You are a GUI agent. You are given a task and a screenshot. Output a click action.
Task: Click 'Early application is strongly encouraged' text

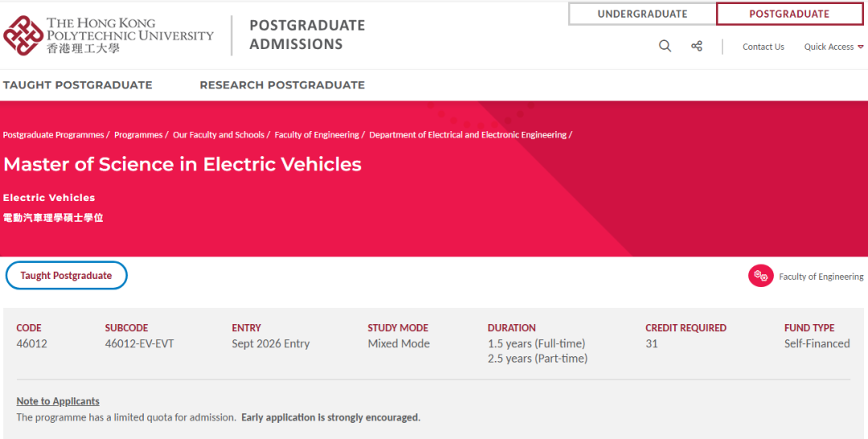[330, 417]
